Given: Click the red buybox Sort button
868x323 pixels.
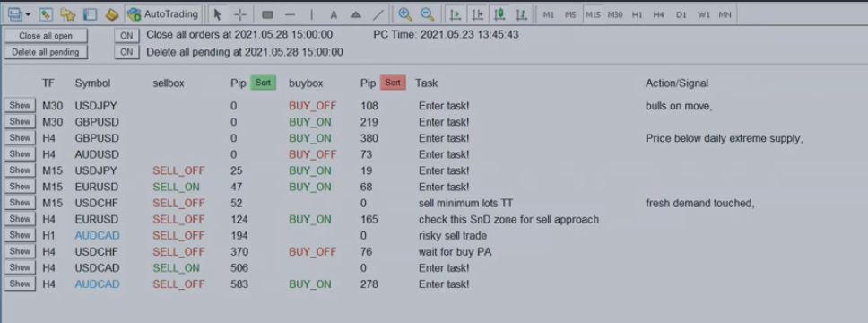Looking at the screenshot, I should click(x=393, y=83).
